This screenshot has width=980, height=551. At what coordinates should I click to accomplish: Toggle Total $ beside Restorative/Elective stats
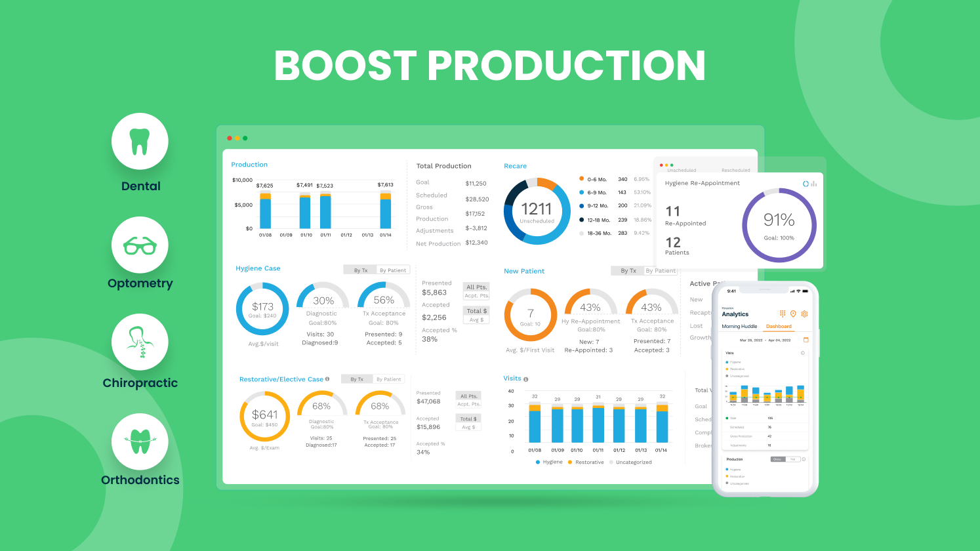pos(469,418)
